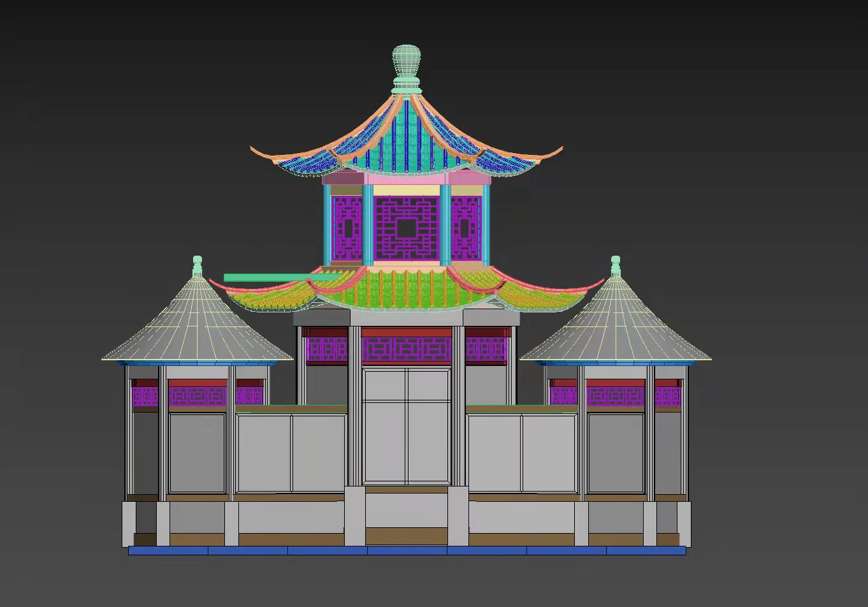Pick the left pavilion's purple lattice frieze
The image size is (868, 607).
pos(198,396)
